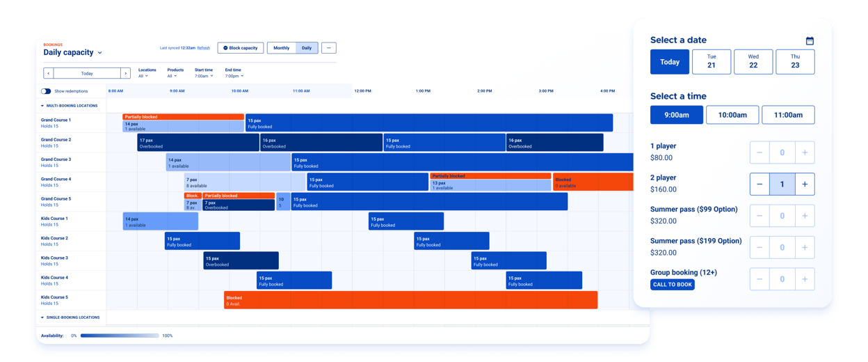Viewport: 868px width, 362px height.
Task: Switch view to Monthly
Action: click(x=281, y=48)
